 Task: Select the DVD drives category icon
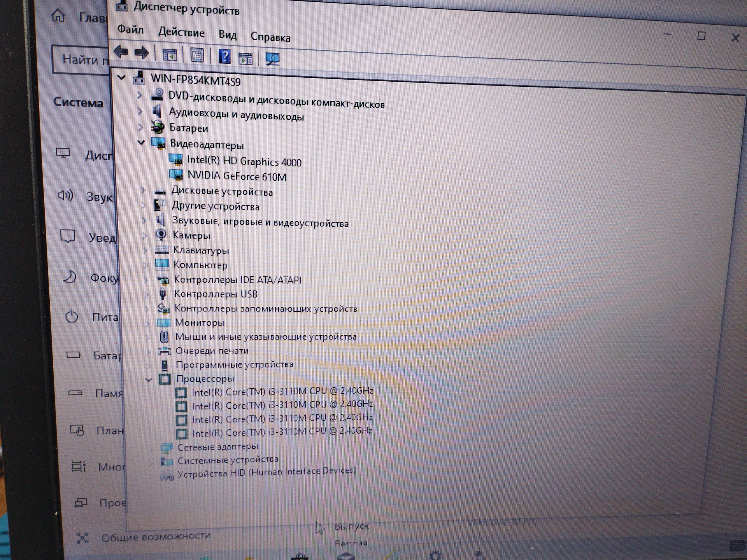coord(158,94)
